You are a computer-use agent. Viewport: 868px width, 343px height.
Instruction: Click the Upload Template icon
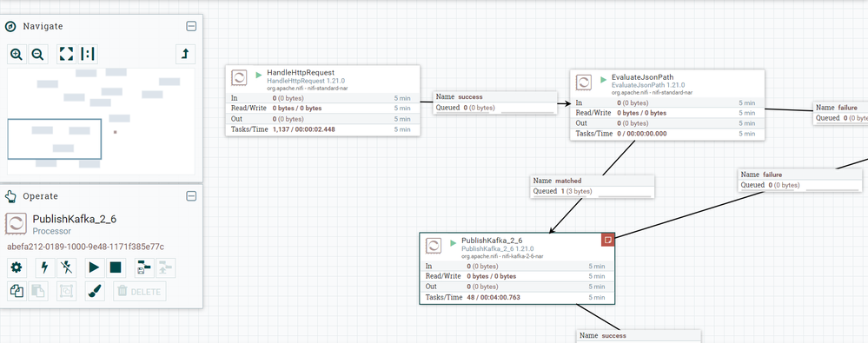(165, 267)
